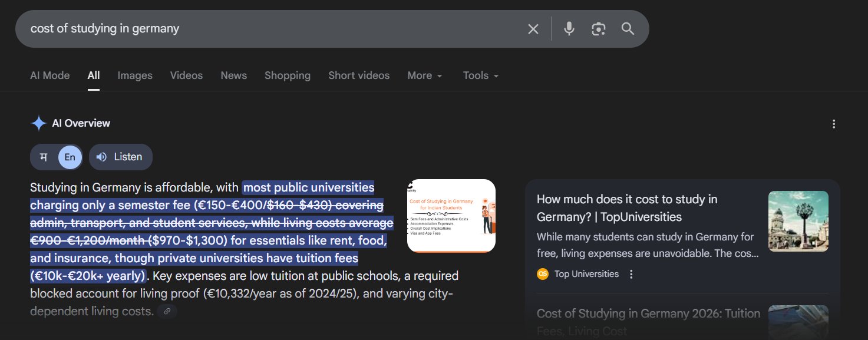Open the Short videos tab
Screen dimensions: 868x340
358,75
